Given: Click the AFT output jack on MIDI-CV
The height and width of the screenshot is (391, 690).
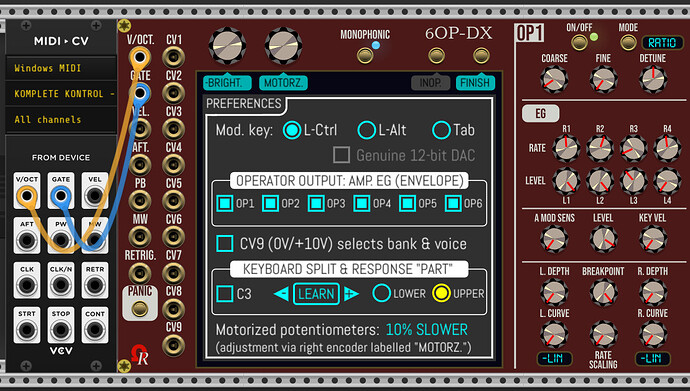Looking at the screenshot, I should tap(26, 241).
